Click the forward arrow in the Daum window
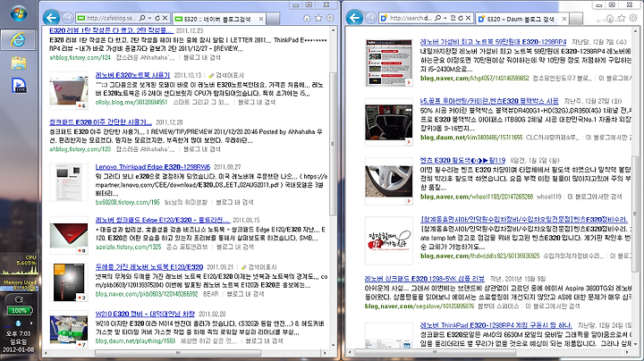 pyautogui.click(x=371, y=18)
